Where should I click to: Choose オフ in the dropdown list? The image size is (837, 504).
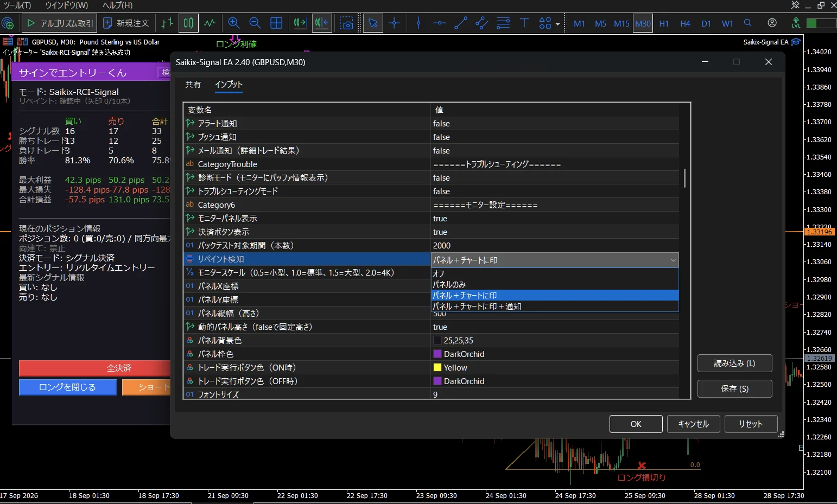[555, 273]
